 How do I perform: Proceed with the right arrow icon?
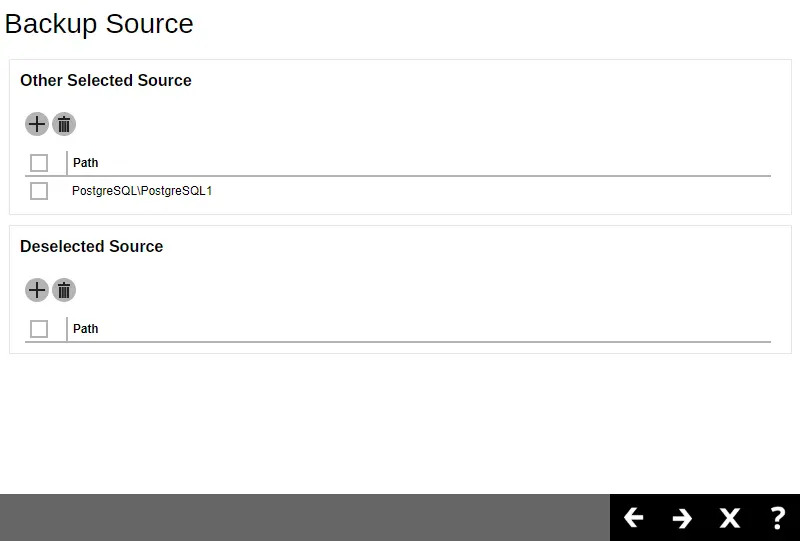click(682, 517)
